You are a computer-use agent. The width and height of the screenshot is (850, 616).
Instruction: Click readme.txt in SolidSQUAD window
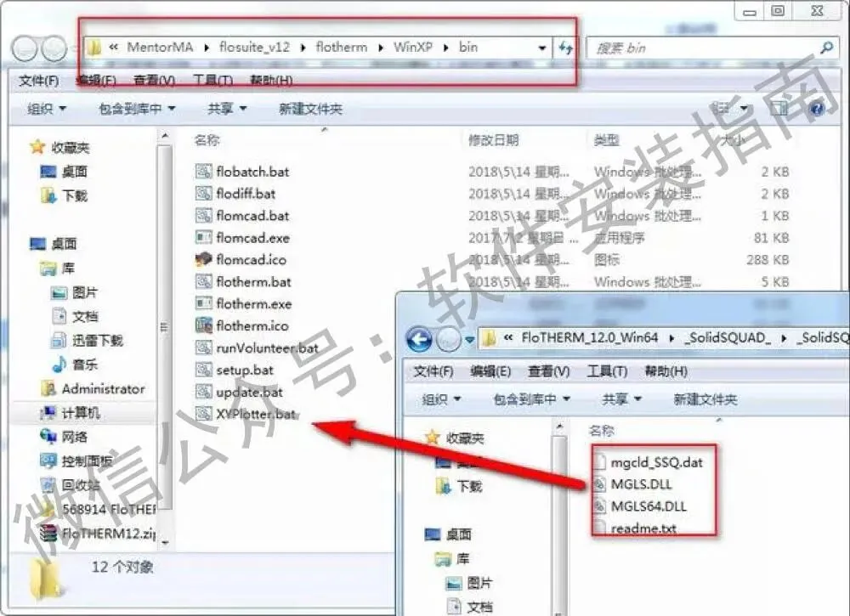point(643,528)
